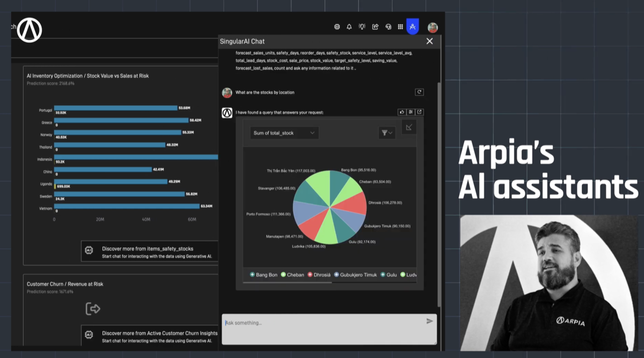The height and width of the screenshot is (358, 644).
Task: Open the query result in a new window
Action: click(x=419, y=112)
